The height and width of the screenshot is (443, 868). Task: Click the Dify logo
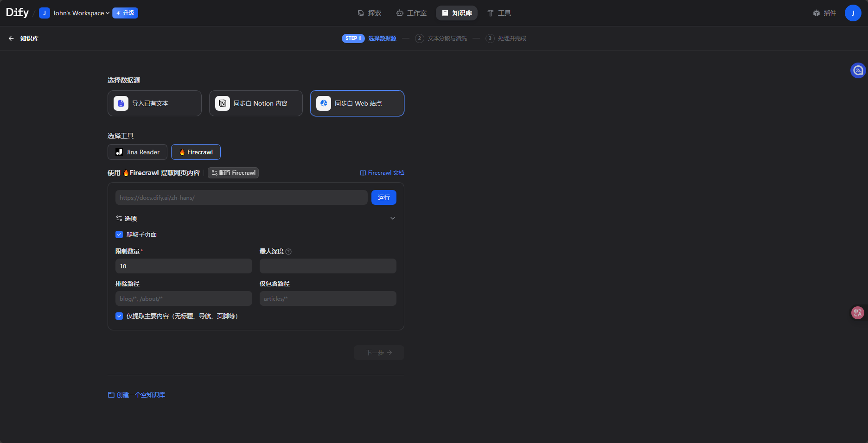coord(17,13)
